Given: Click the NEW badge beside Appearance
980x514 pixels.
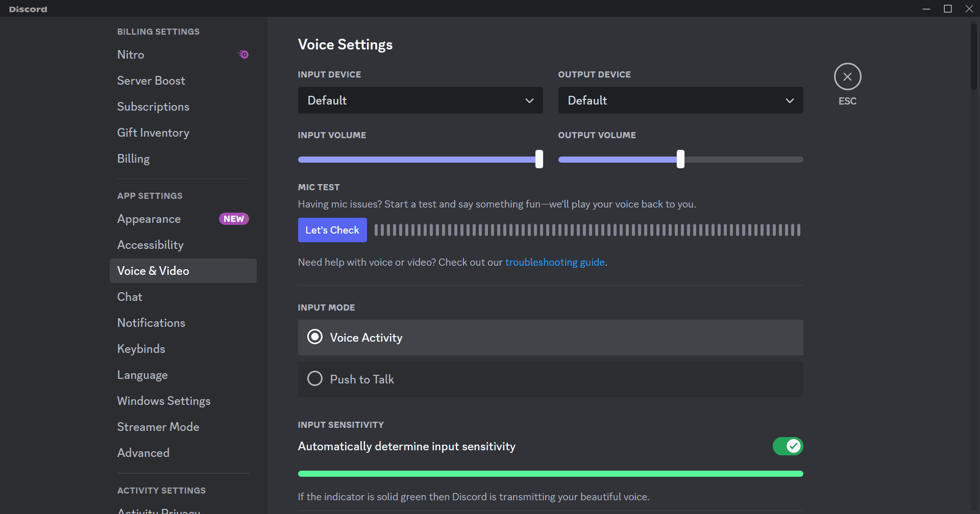Looking at the screenshot, I should (x=234, y=219).
